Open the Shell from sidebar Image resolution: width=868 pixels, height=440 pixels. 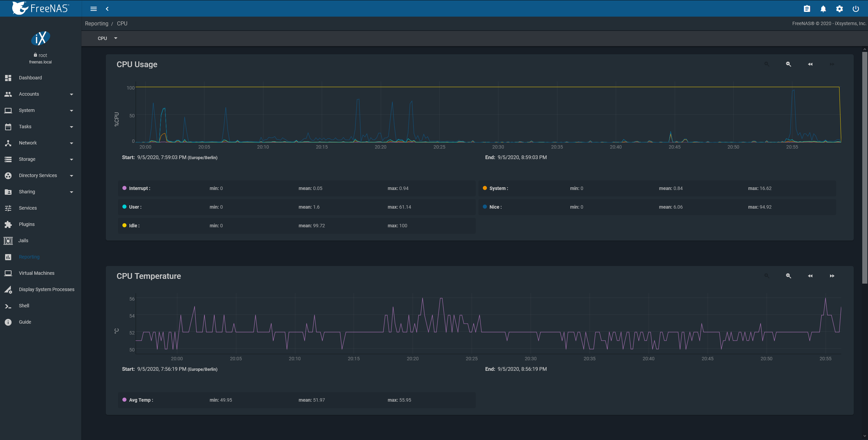[24, 306]
